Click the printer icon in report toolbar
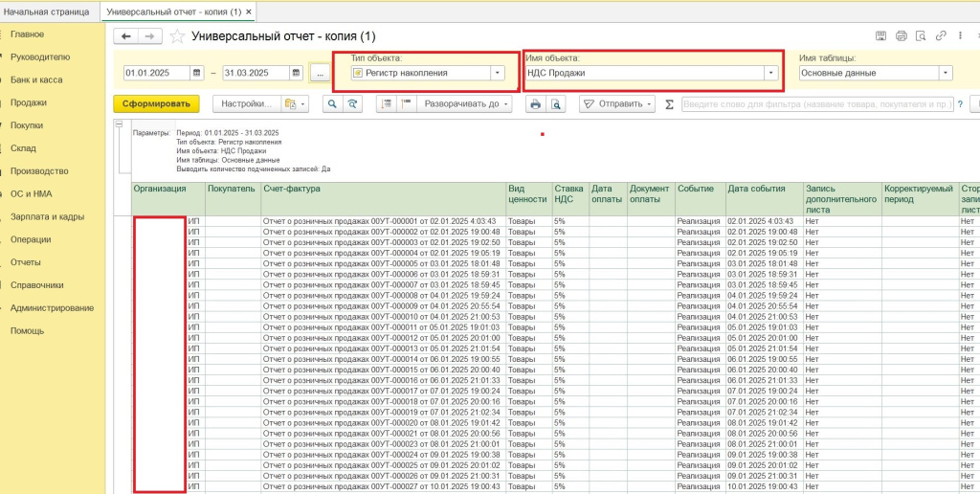The height and width of the screenshot is (494, 980). point(535,103)
